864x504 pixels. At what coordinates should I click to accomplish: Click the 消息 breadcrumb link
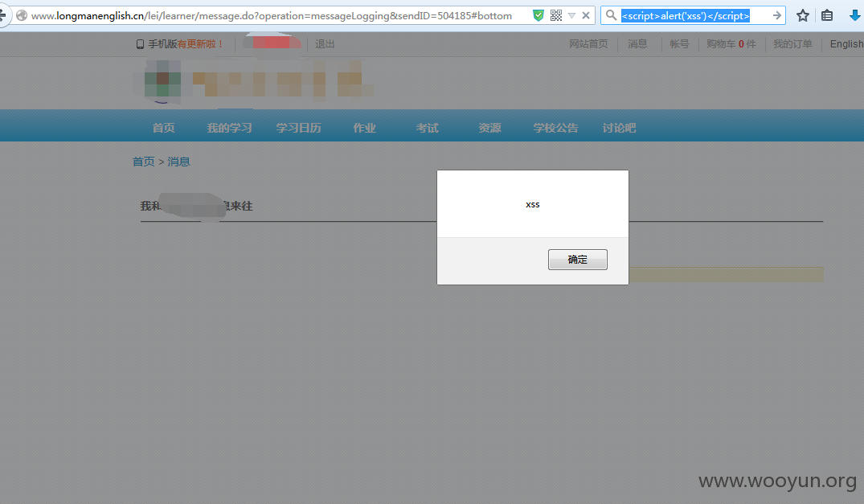[x=178, y=162]
